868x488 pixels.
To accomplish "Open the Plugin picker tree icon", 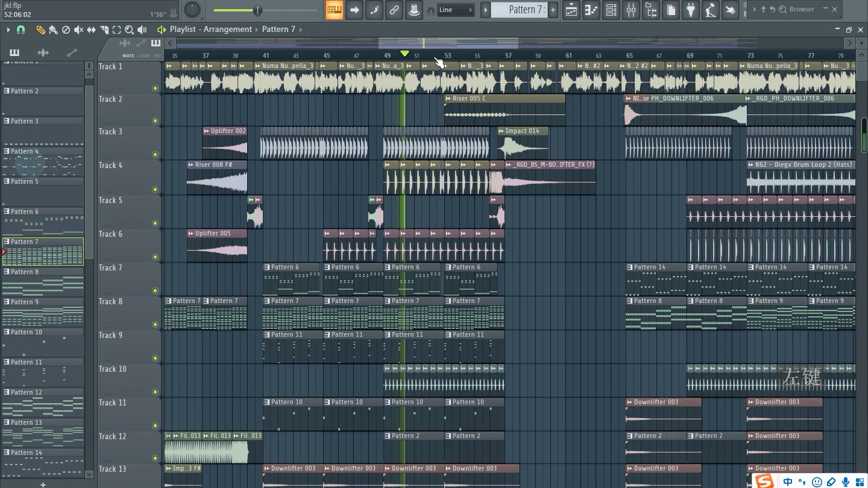I will (651, 10).
